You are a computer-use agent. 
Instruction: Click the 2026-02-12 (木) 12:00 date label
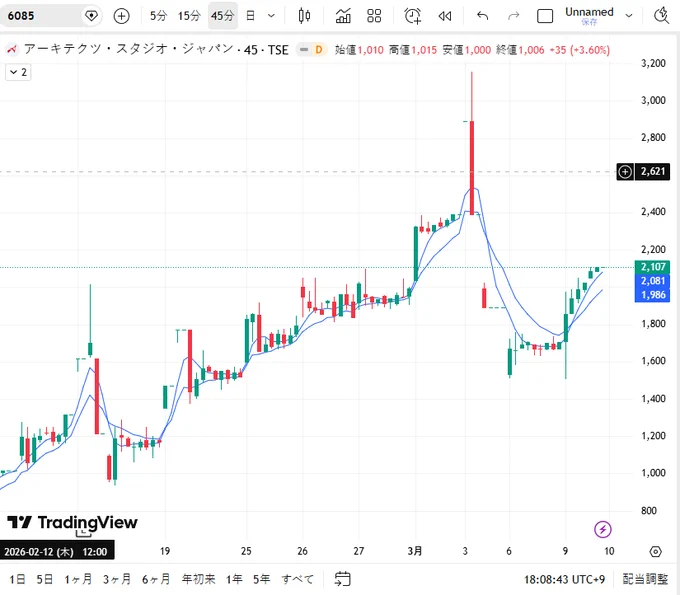point(56,552)
